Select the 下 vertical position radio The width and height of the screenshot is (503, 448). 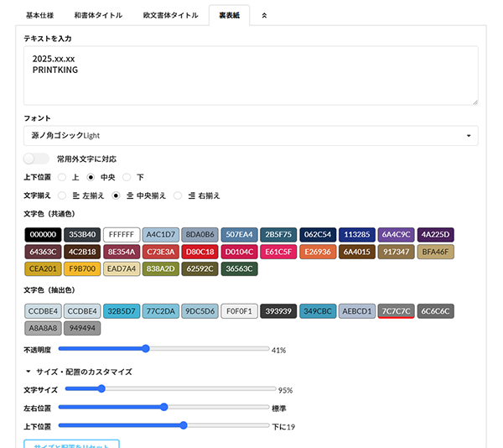pos(127,177)
